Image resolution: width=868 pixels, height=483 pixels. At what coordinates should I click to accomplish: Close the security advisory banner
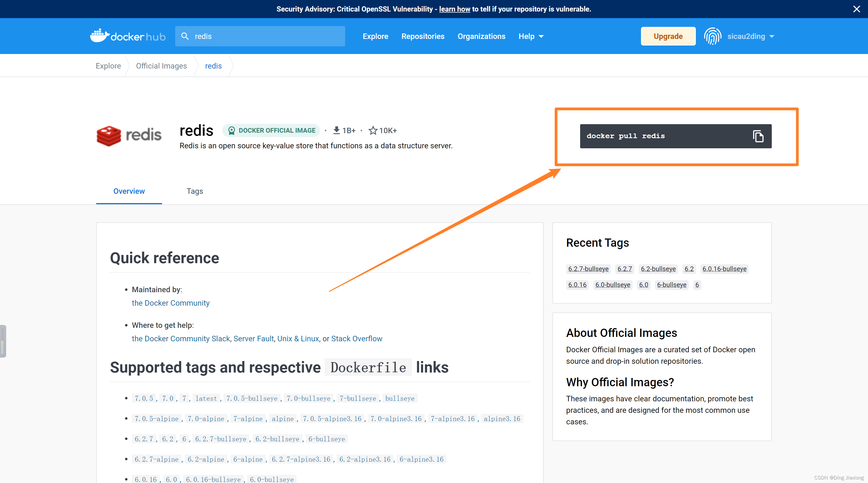tap(856, 9)
